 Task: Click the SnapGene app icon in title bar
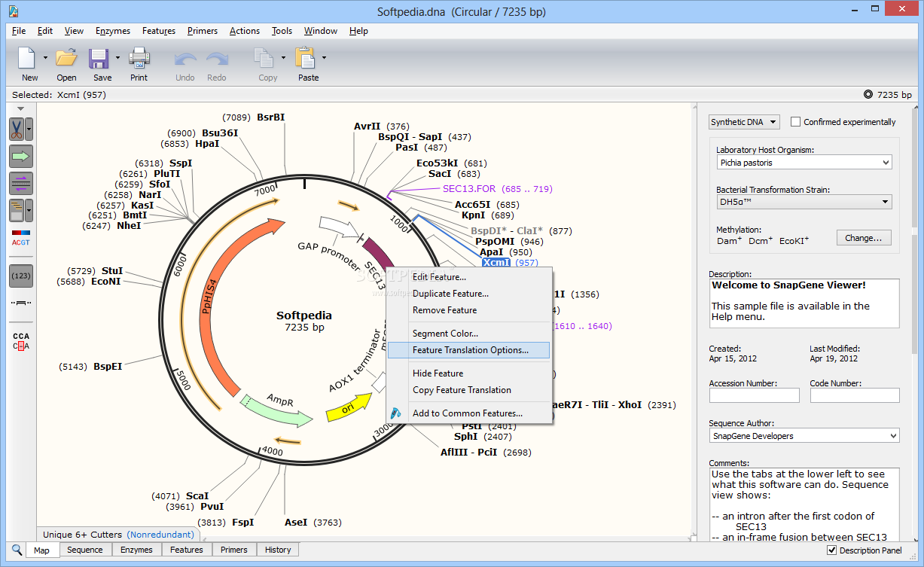coord(12,11)
